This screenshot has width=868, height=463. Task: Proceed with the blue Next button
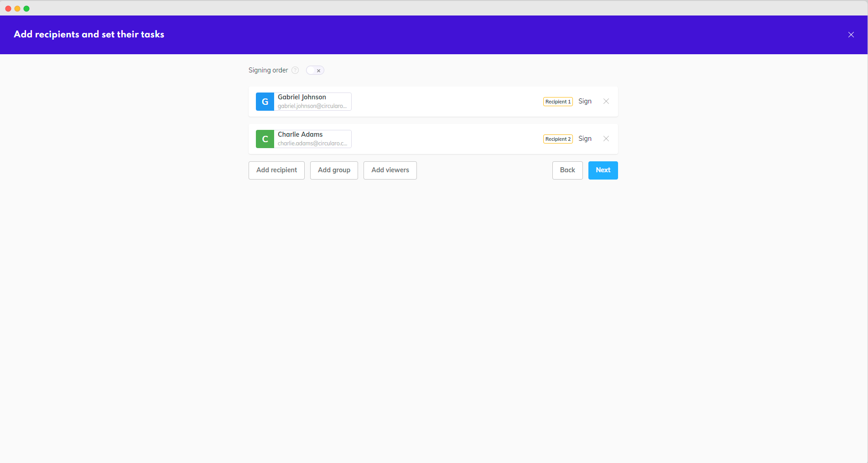pyautogui.click(x=603, y=170)
